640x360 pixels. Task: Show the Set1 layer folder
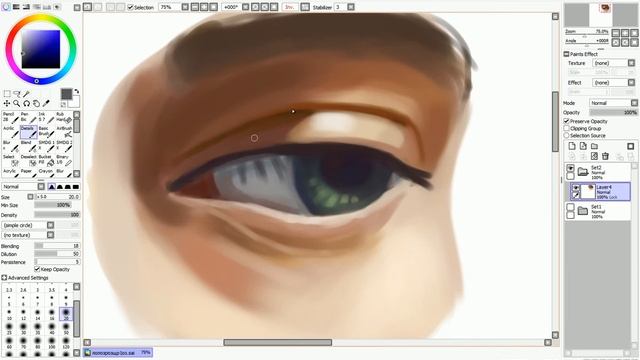pos(571,207)
